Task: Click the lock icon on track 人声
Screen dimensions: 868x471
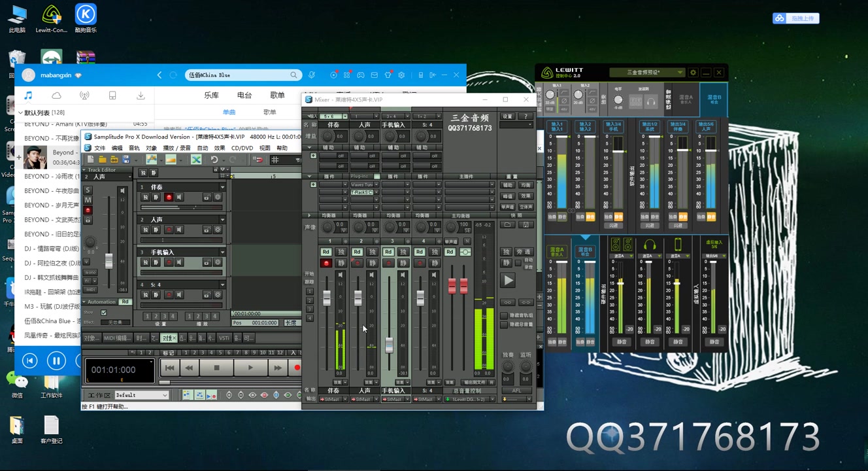Action: click(x=207, y=230)
